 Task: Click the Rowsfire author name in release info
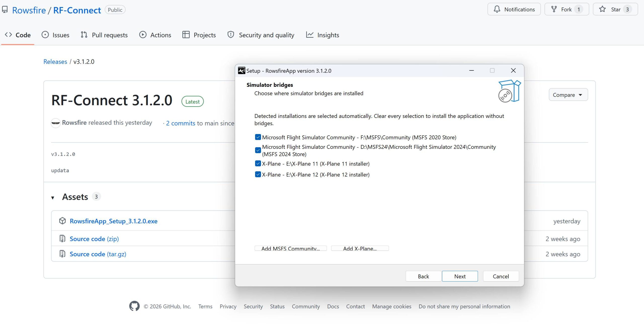click(74, 123)
